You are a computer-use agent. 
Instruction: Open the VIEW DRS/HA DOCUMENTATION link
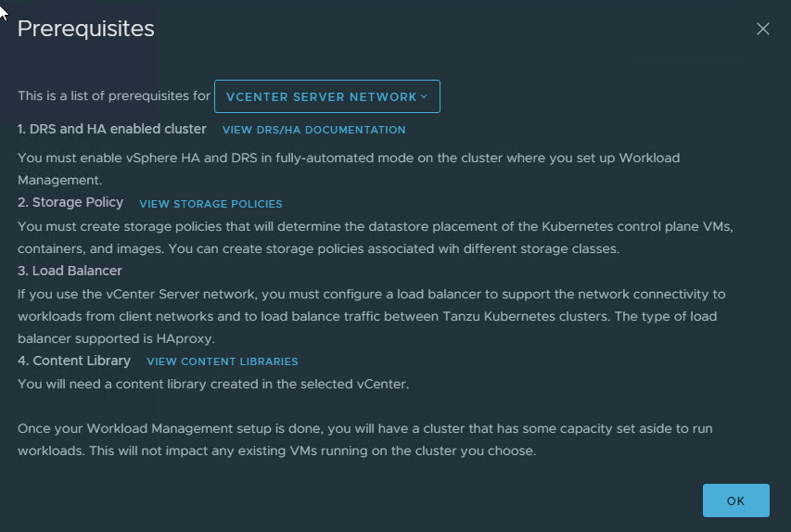coord(313,130)
